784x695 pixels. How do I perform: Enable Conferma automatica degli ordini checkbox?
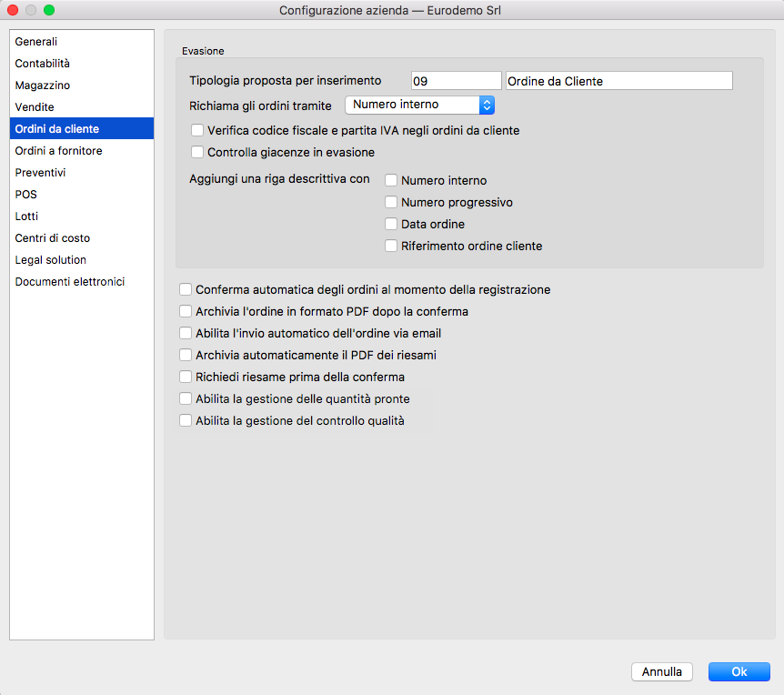click(x=186, y=289)
